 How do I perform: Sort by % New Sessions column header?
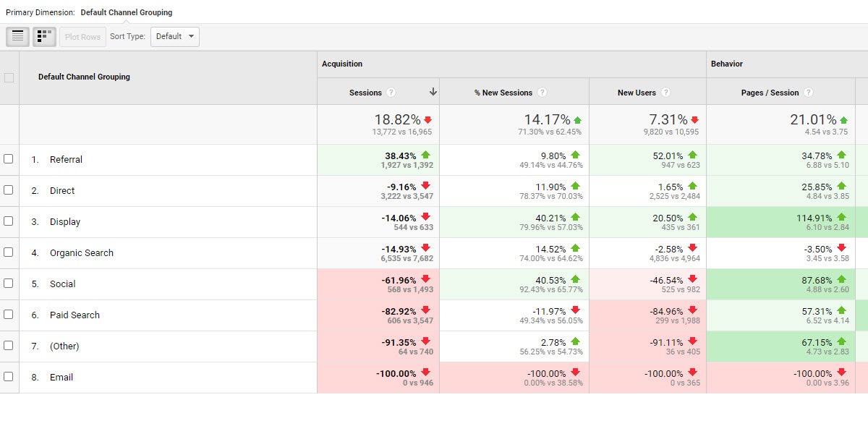coord(503,93)
